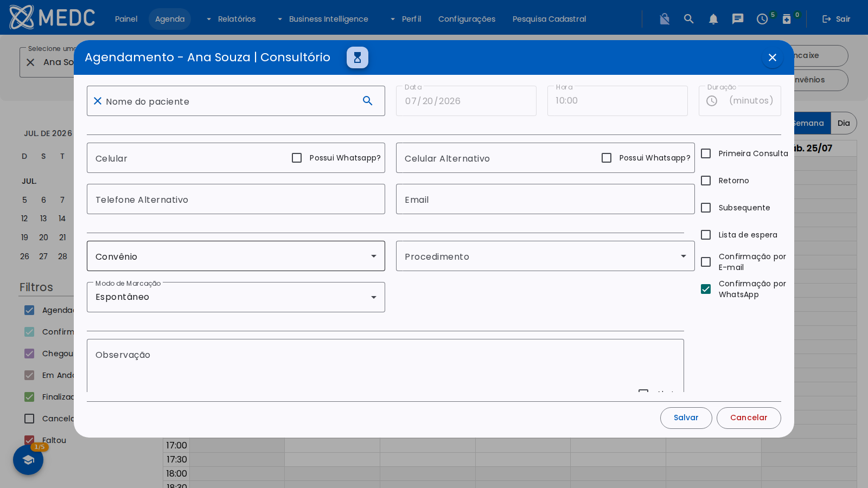
Task: Click the medical bag icon with badge 0
Action: pyautogui.click(x=787, y=19)
